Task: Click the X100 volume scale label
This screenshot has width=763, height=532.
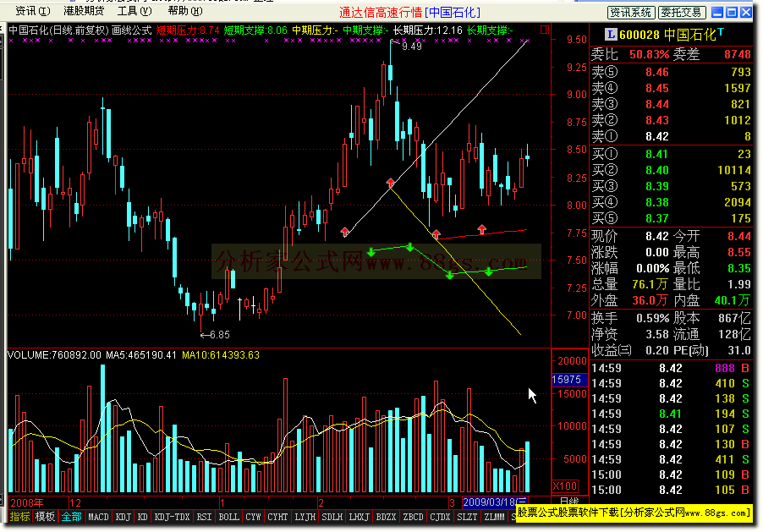Action: tap(565, 485)
